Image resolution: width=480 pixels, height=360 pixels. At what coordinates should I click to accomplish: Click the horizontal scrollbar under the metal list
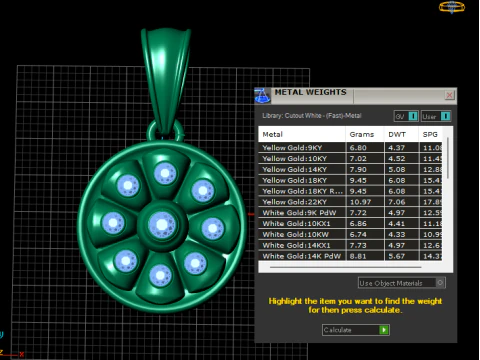pos(345,267)
